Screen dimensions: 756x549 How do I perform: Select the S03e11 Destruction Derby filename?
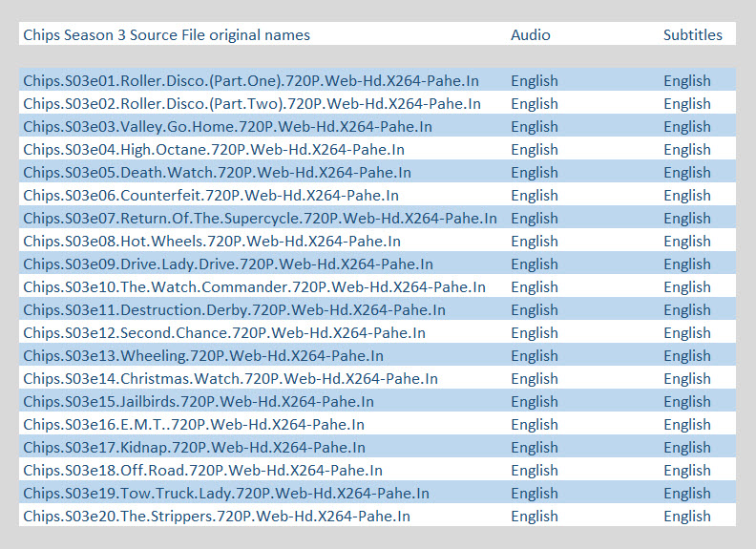pyautogui.click(x=234, y=310)
